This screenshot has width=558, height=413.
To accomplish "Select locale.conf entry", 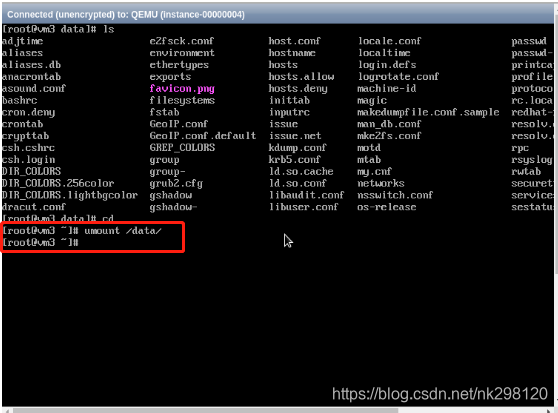I will pyautogui.click(x=389, y=41).
